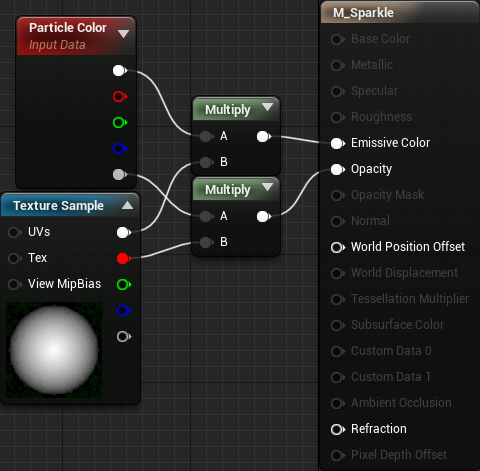Screen dimensions: 480x471
Task: Click Particle Color red channel output pin
Action: 119,97
